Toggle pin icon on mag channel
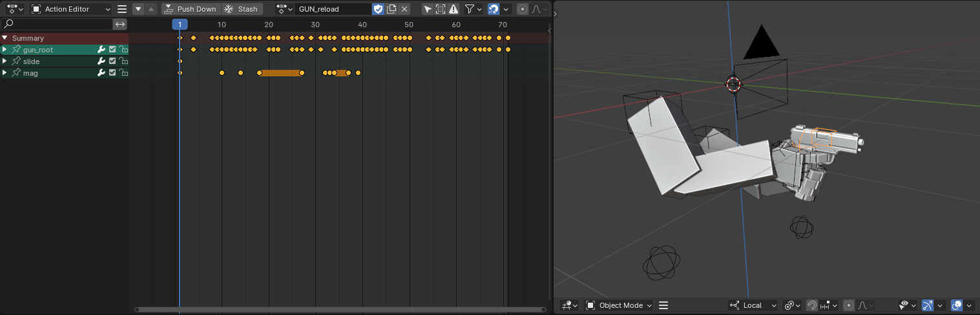980x315 pixels. (x=16, y=73)
